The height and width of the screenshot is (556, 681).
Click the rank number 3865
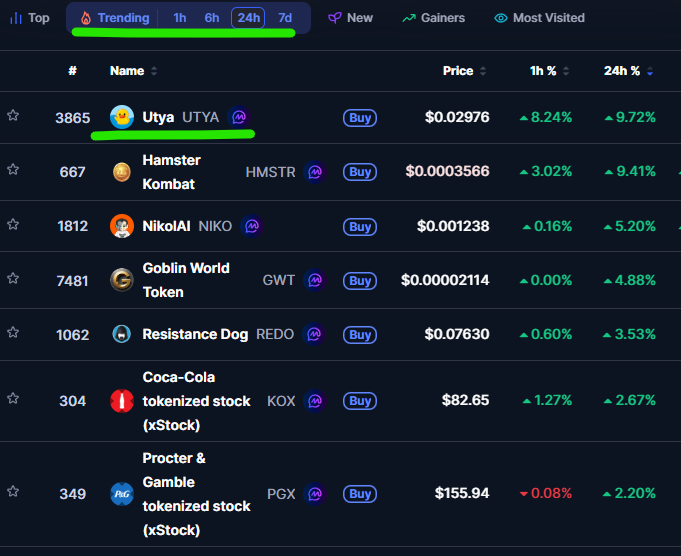coord(73,118)
